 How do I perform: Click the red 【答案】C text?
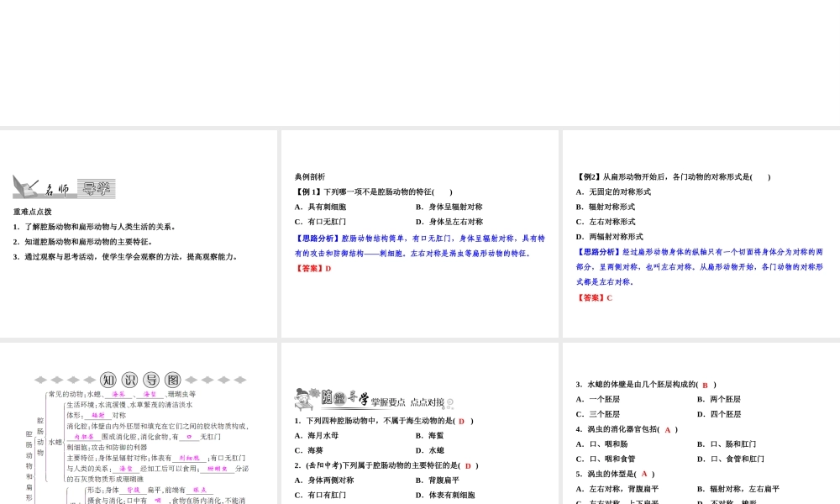click(x=594, y=298)
